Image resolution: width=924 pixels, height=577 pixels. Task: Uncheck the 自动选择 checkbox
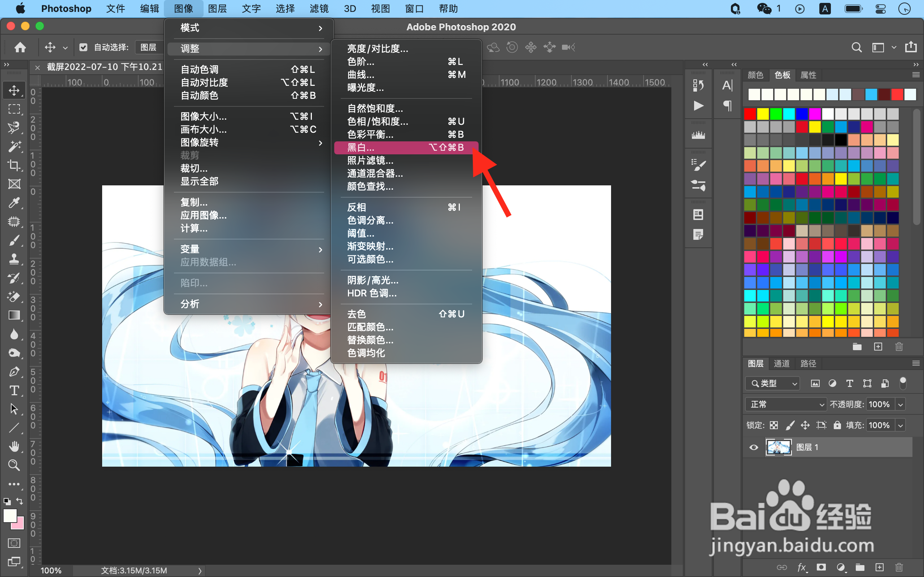[x=83, y=47]
